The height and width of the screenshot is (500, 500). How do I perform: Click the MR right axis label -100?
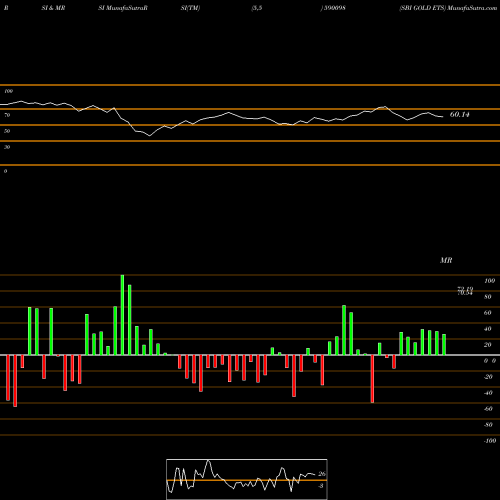coord(490,441)
